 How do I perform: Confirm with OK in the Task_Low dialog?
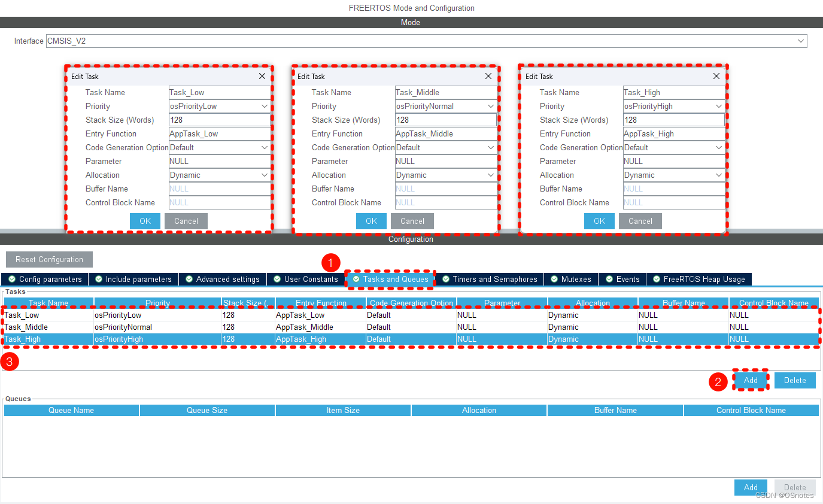[x=145, y=221]
